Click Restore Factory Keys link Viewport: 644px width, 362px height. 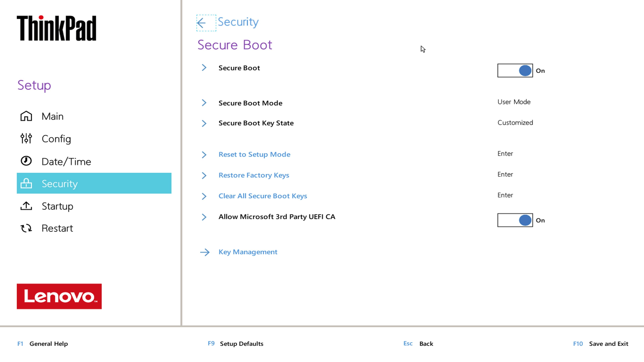[x=253, y=175]
